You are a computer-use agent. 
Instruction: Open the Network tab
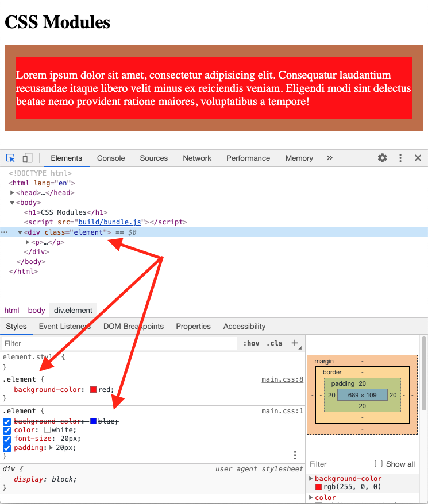pyautogui.click(x=197, y=158)
